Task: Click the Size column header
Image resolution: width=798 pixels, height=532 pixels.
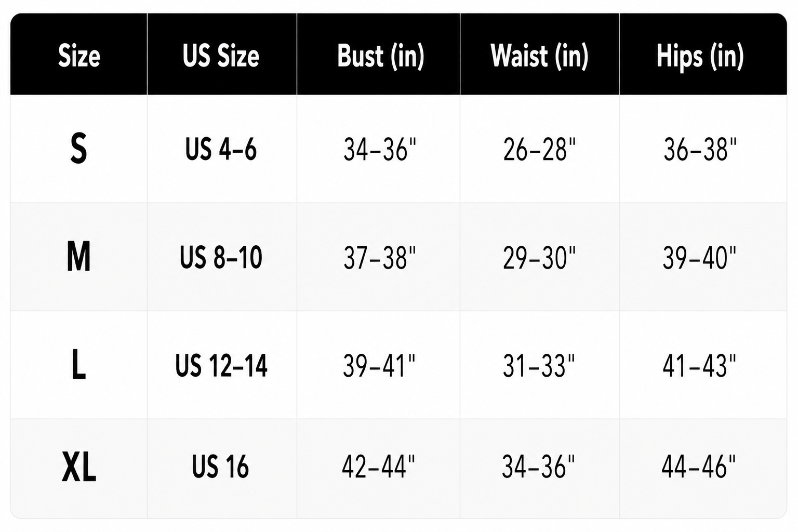Action: click(79, 55)
